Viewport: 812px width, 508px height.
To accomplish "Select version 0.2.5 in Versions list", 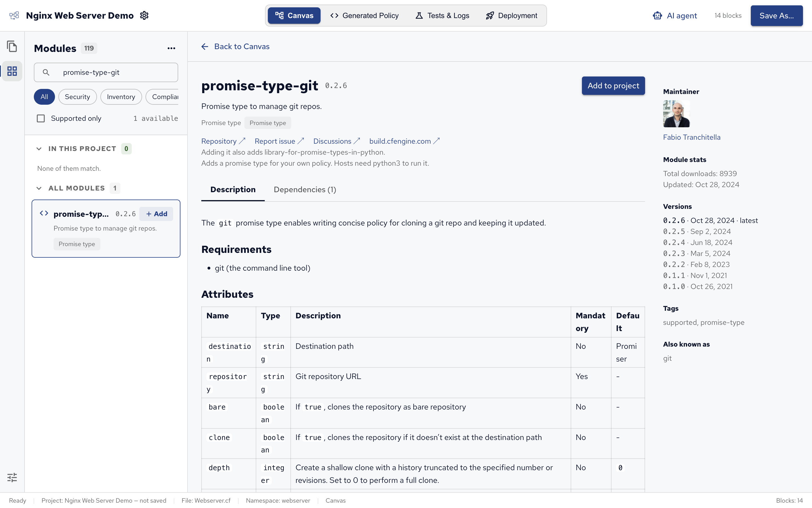I will pos(697,231).
